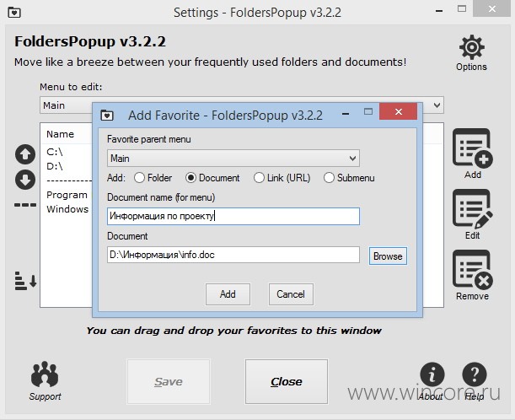The height and width of the screenshot is (420, 515).
Task: Select the Submenu radio button
Action: [329, 178]
